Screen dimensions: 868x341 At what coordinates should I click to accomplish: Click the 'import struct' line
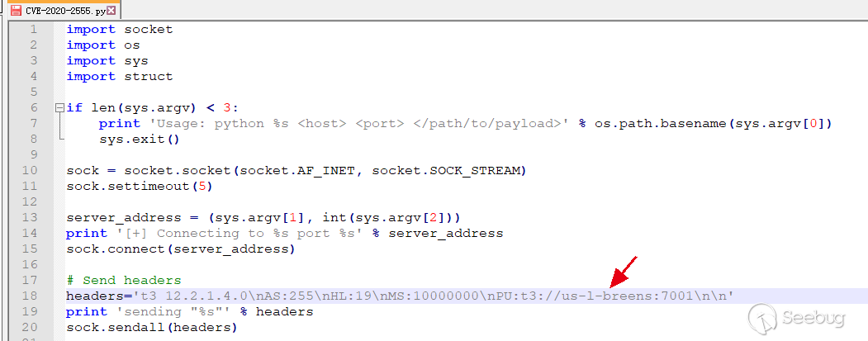point(120,77)
